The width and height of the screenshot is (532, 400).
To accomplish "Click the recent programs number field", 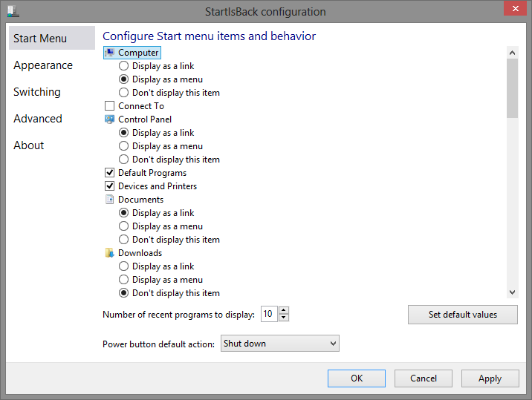I will [x=269, y=314].
